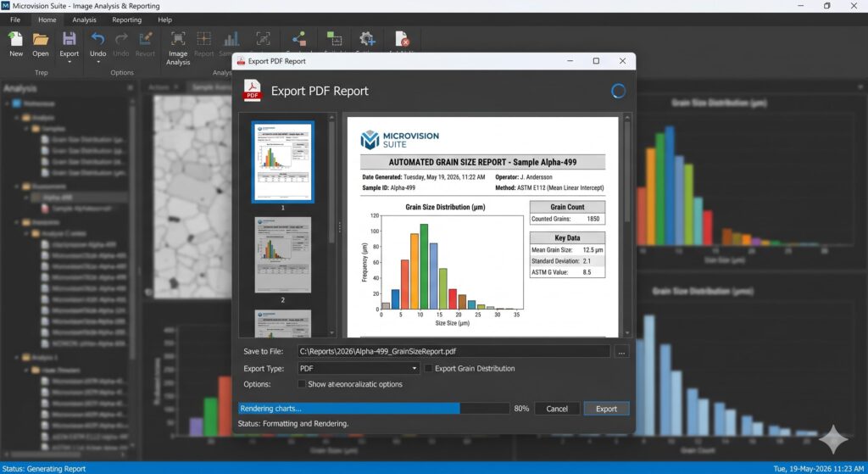
Task: Click the New document icon
Action: click(x=15, y=39)
